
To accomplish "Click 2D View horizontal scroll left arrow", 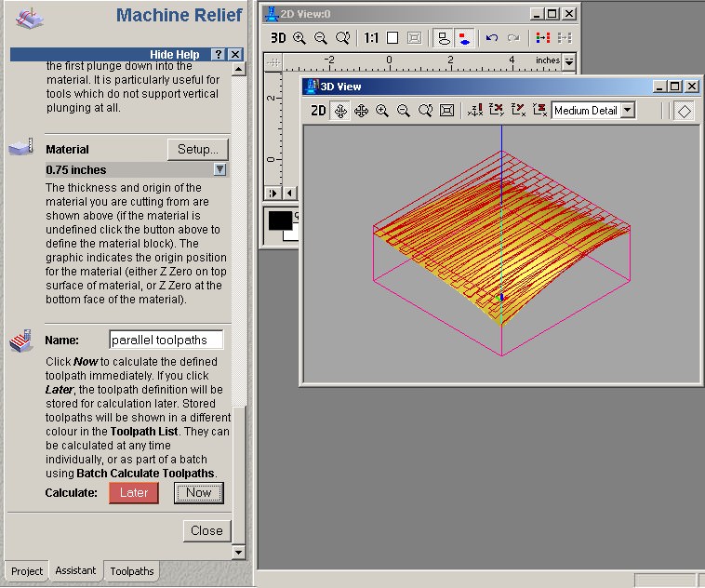I will (x=289, y=194).
